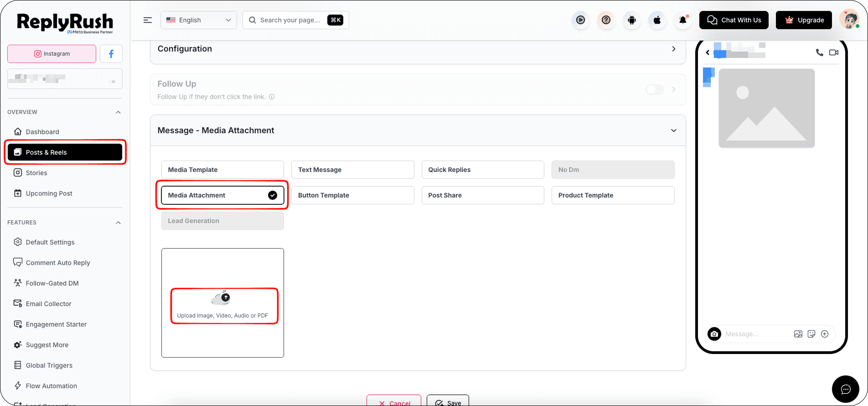Open the video tutorial play icon
Image resolution: width=868 pixels, height=406 pixels.
[x=580, y=20]
